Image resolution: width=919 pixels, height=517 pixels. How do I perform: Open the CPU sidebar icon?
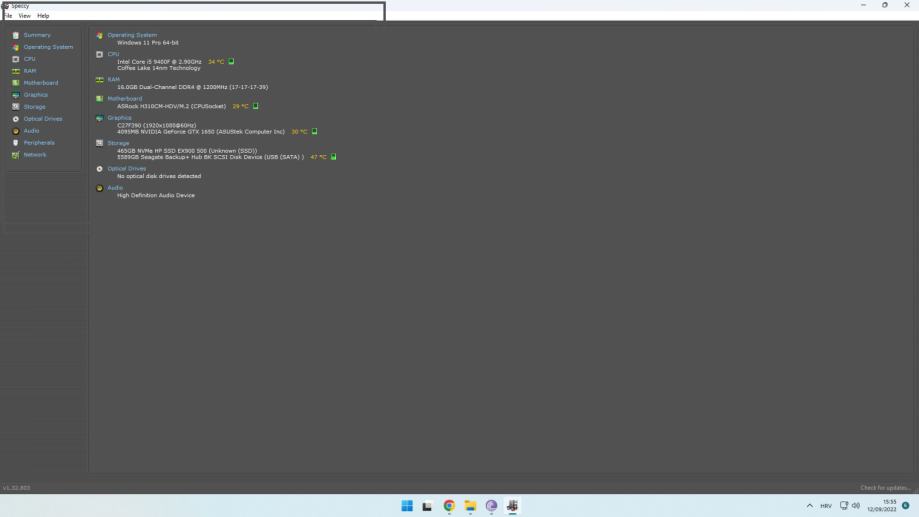click(16, 59)
